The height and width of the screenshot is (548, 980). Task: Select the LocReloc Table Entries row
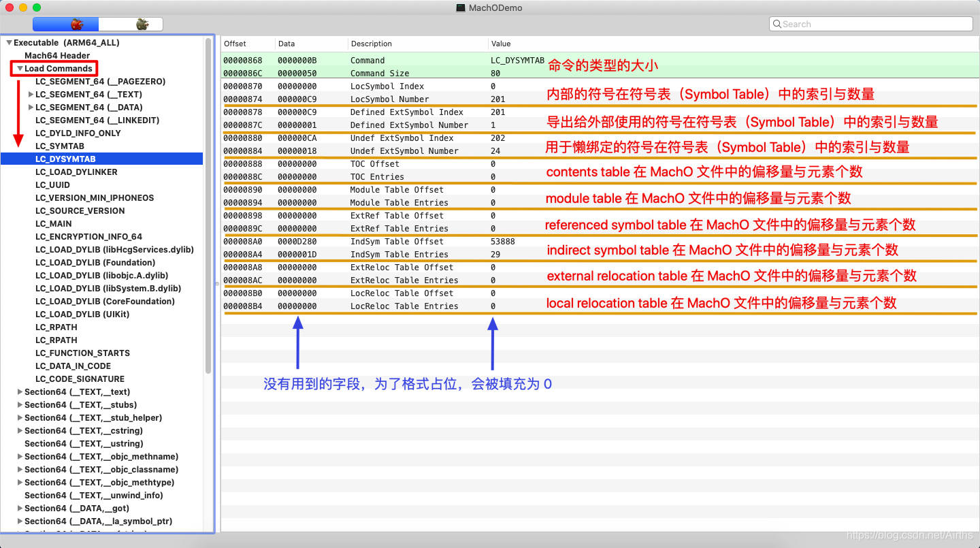600,306
